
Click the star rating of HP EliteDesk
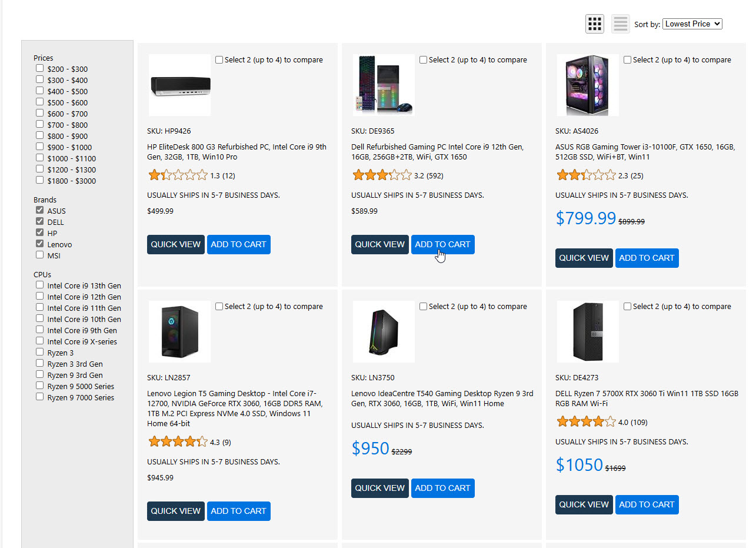tap(178, 175)
